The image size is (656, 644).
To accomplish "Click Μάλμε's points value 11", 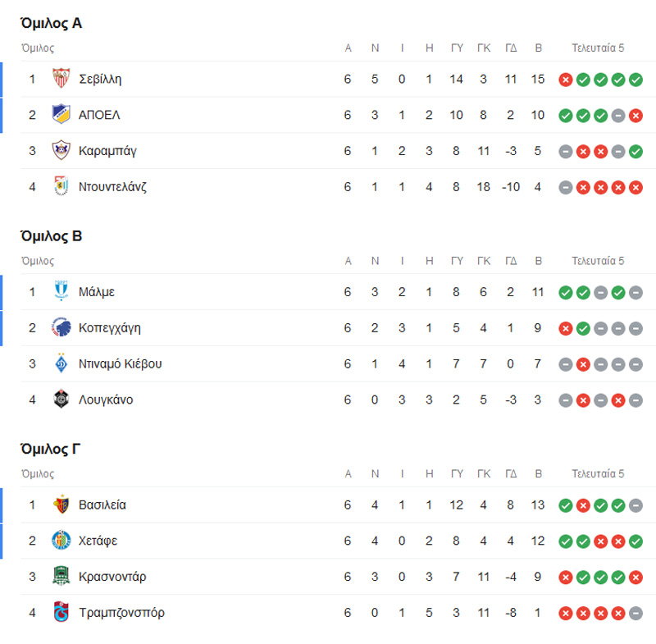I will (x=538, y=292).
